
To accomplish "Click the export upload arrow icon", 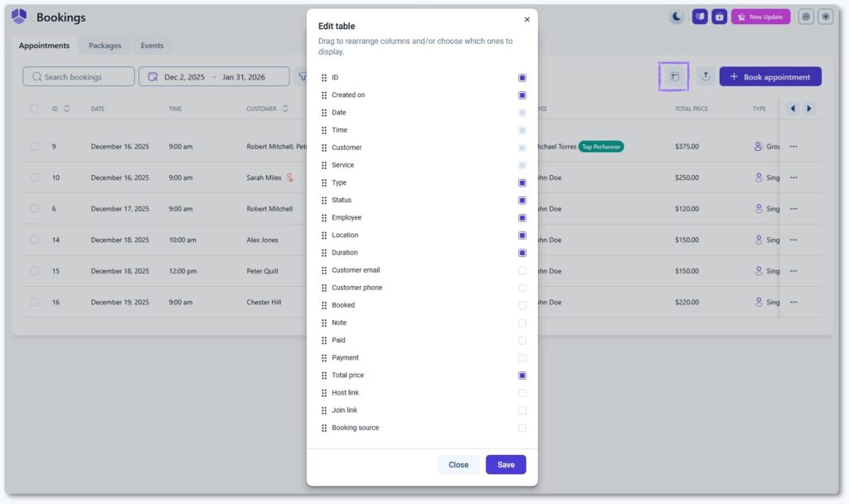I will point(706,76).
